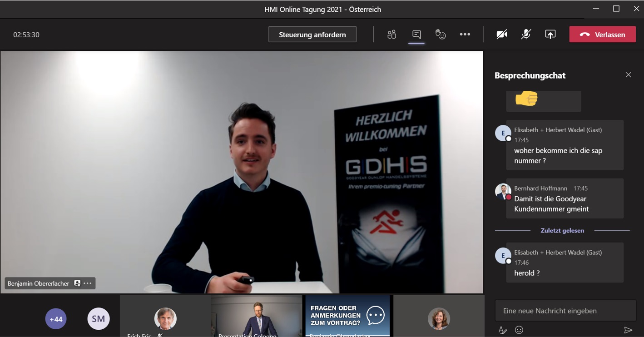Open the participants list icon

click(x=391, y=35)
